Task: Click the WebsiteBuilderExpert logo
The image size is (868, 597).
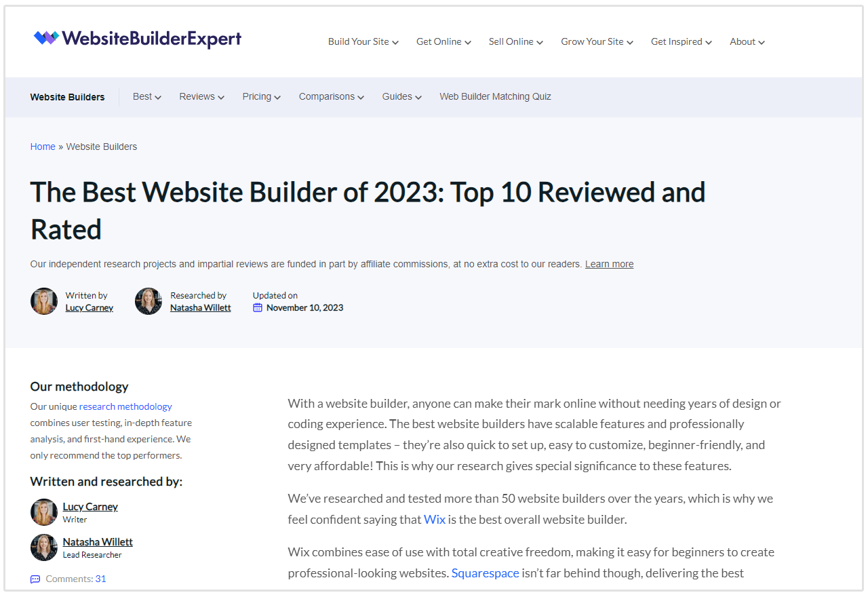Action: tap(138, 39)
